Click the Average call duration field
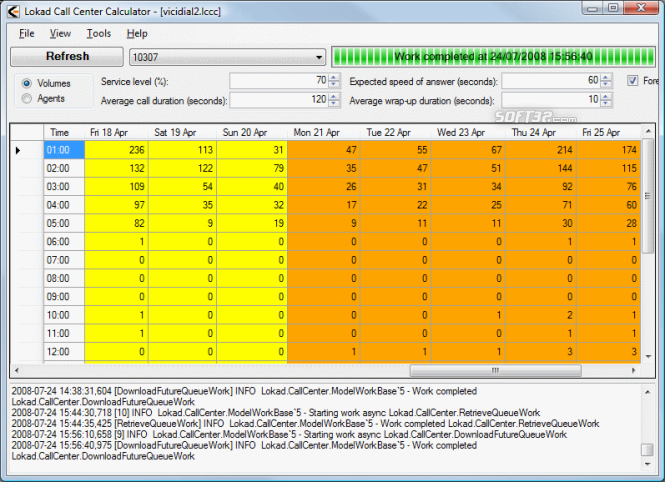 [279, 100]
